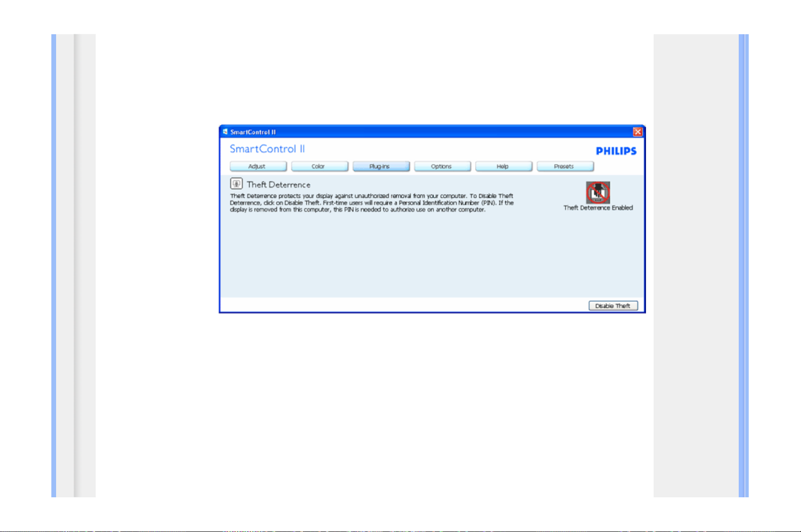
Task: Click the Theft Deterrence heading text
Action: pyautogui.click(x=279, y=185)
